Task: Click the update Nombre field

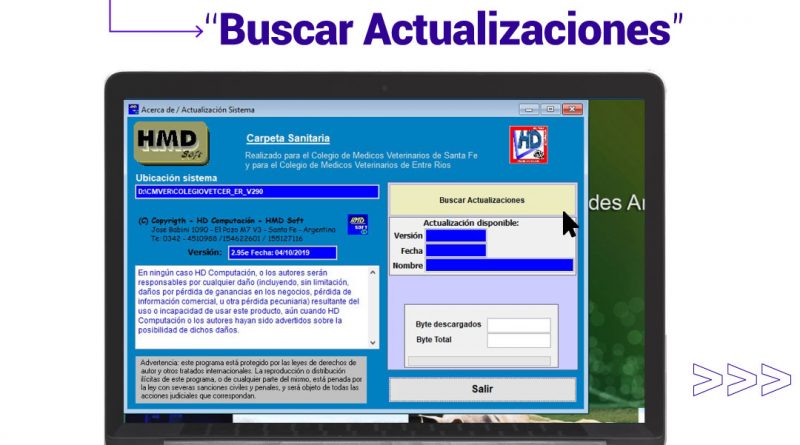Action: (x=499, y=265)
